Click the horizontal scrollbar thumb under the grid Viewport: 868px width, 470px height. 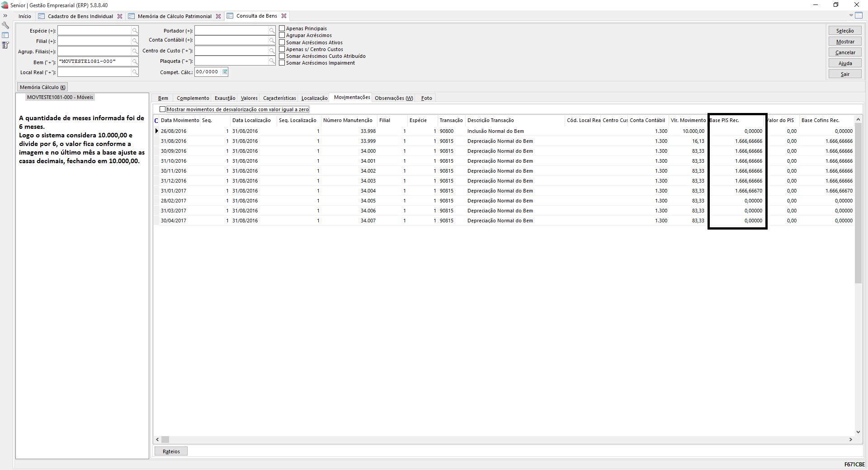(165, 439)
